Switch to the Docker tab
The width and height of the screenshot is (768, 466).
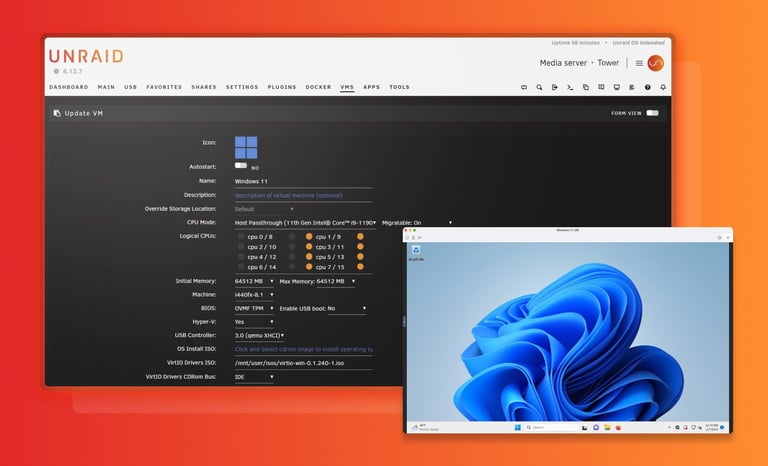point(318,87)
